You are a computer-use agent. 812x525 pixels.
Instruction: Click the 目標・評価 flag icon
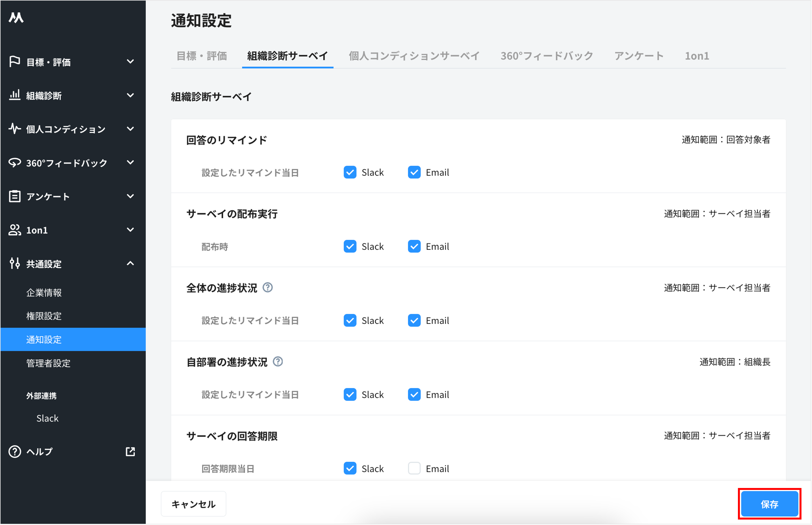[x=14, y=61]
